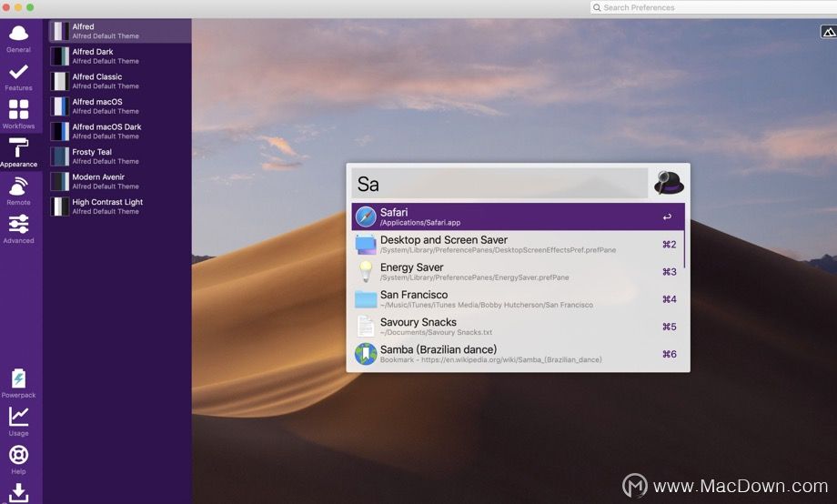
Task: Click the Search Preferences field
Action: coord(713,7)
